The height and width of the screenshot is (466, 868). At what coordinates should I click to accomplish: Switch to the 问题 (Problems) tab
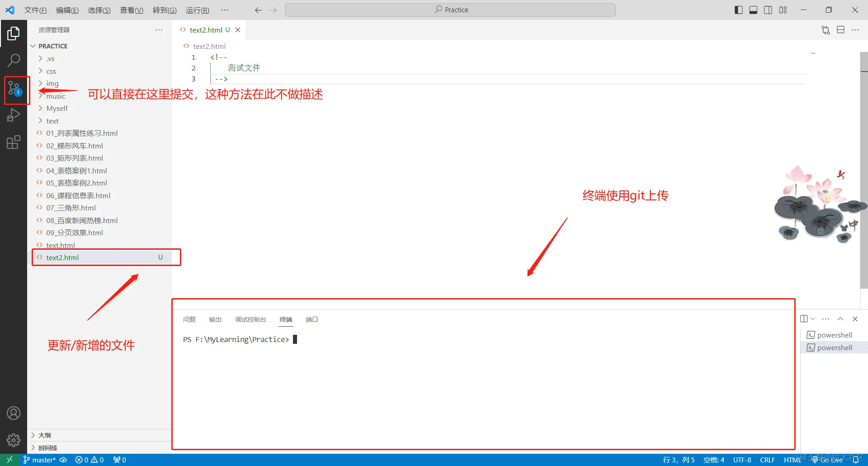(189, 319)
